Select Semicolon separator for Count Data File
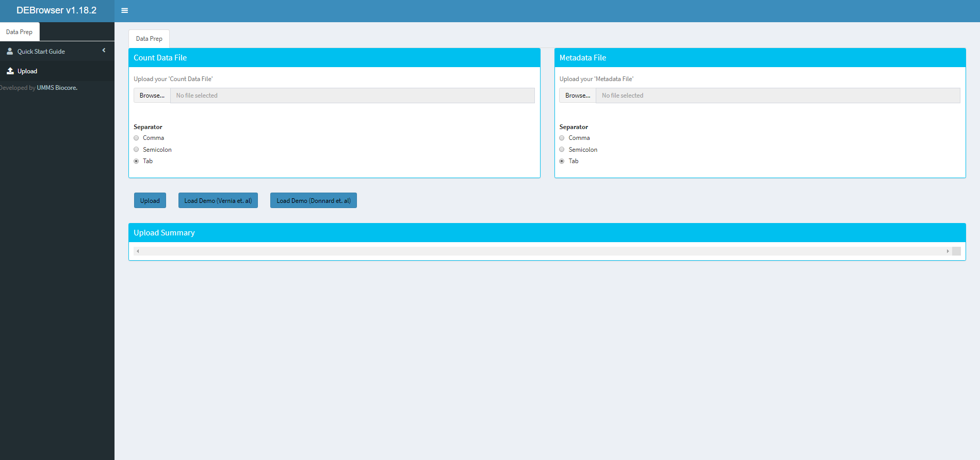980x460 pixels. coord(136,150)
